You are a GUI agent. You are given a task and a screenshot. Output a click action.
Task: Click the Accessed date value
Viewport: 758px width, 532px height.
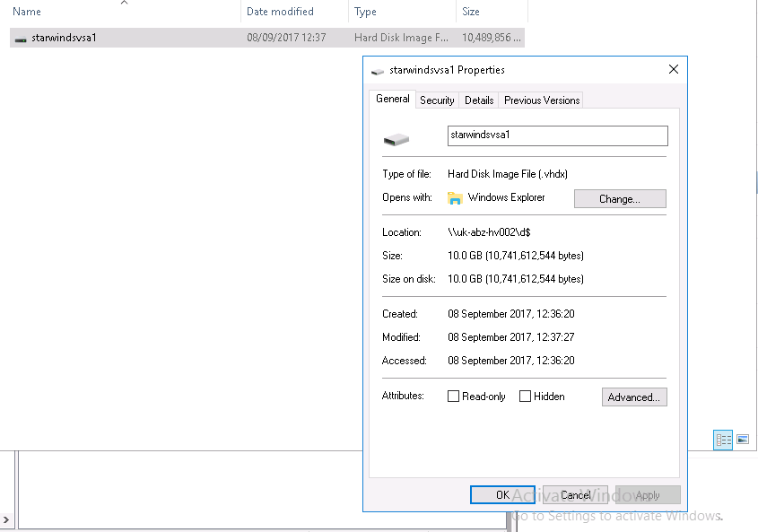(511, 361)
